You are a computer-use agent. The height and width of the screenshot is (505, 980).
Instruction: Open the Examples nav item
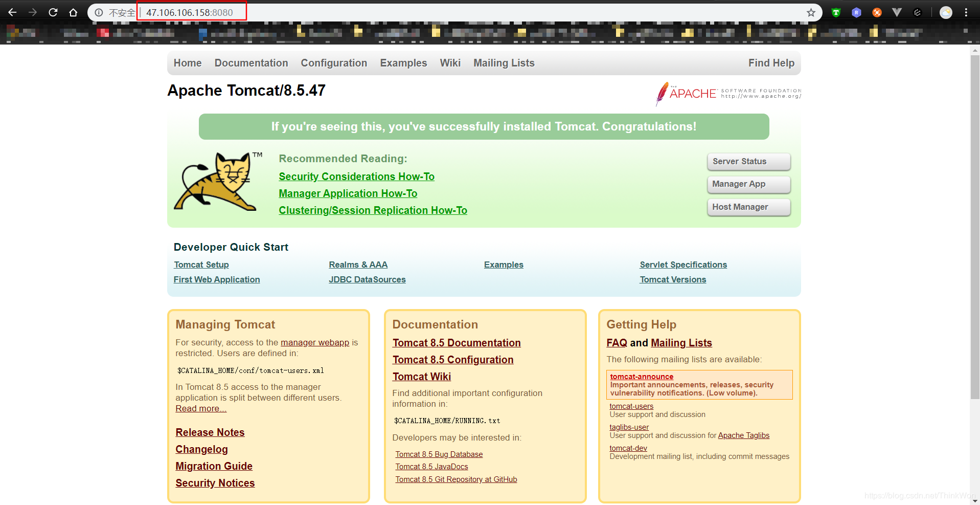coord(403,63)
